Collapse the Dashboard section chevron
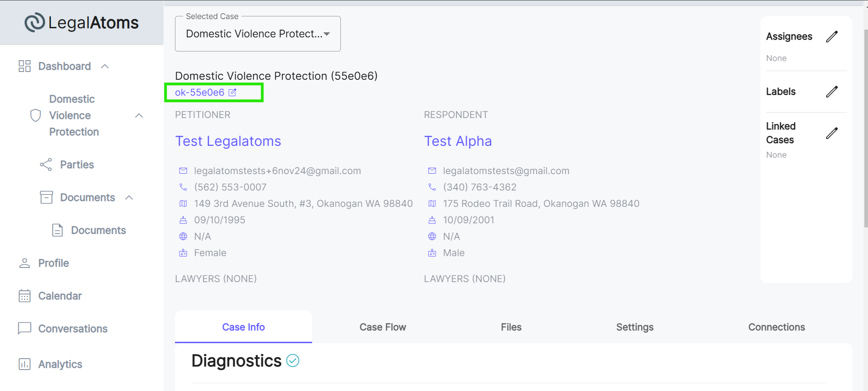The image size is (868, 391). (105, 66)
